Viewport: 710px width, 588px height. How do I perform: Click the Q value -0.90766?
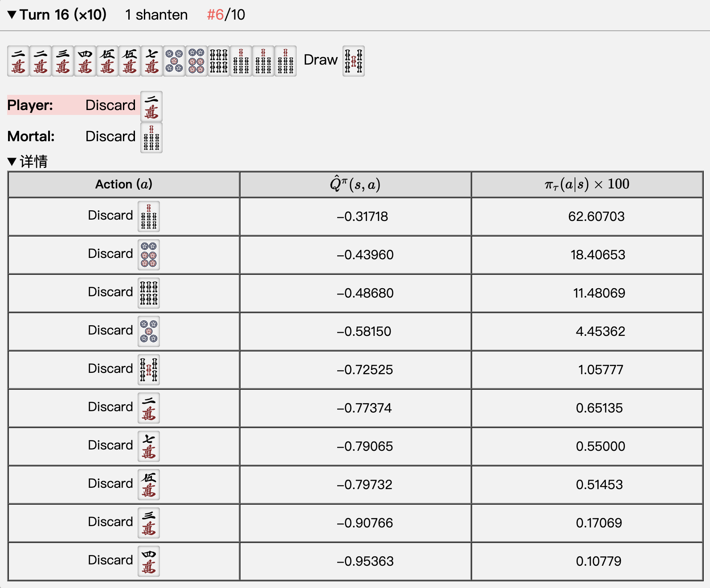365,523
